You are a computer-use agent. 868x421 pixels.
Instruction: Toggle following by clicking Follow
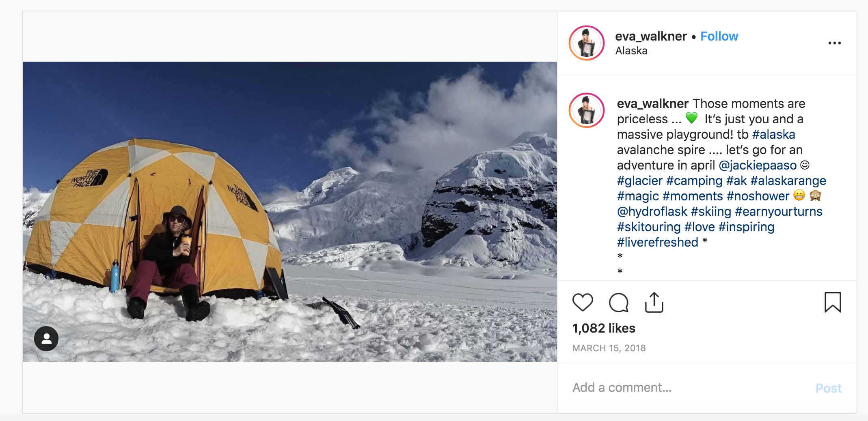(x=719, y=36)
